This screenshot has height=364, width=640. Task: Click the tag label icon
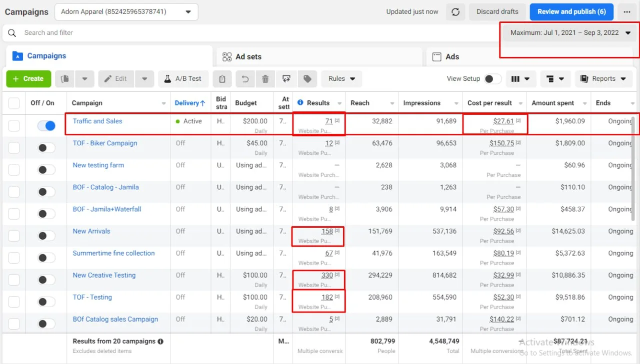[307, 79]
